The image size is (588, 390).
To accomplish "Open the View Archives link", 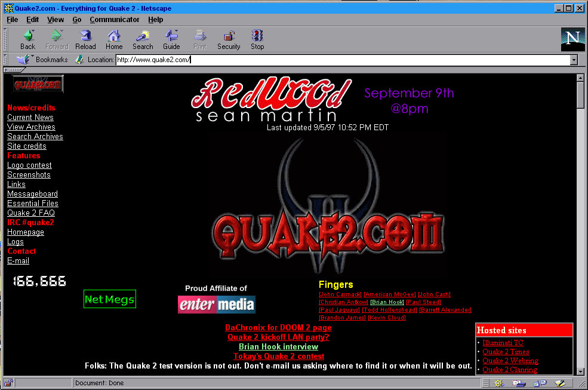I will 31,127.
